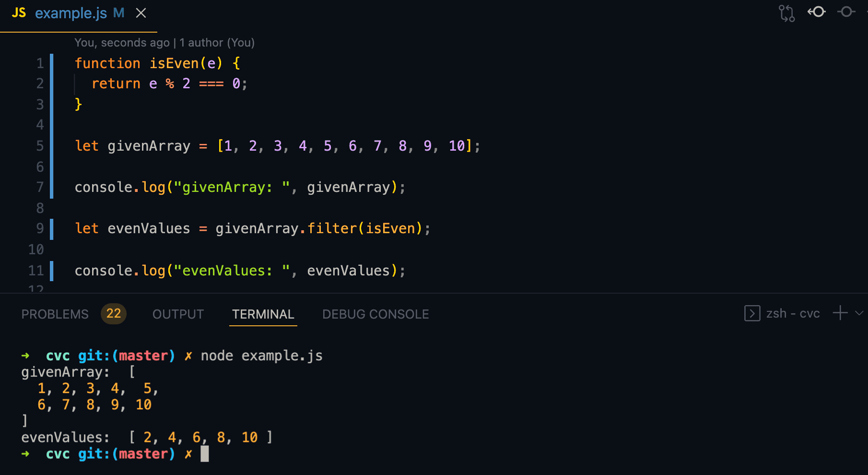The width and height of the screenshot is (868, 475).
Task: Click the Problems count badge showing 22
Action: point(114,314)
